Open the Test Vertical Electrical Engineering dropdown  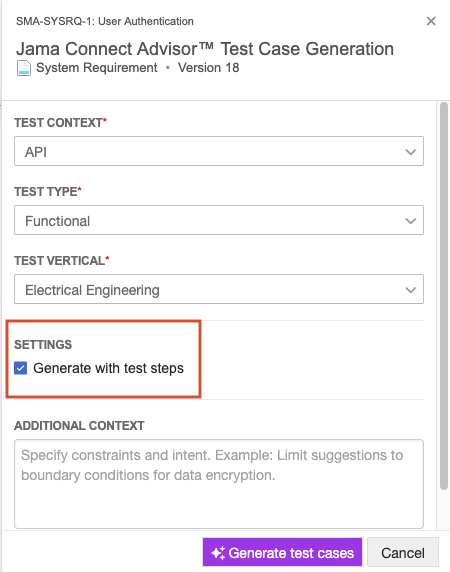click(219, 289)
